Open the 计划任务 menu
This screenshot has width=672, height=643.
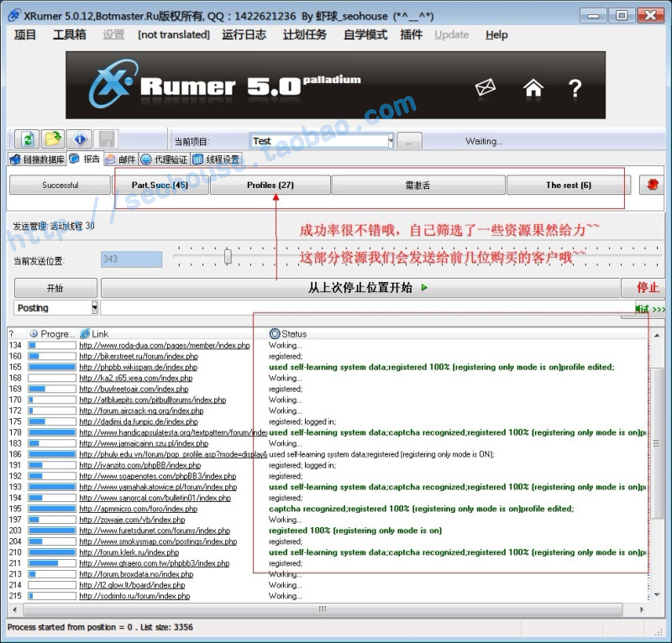pos(305,34)
